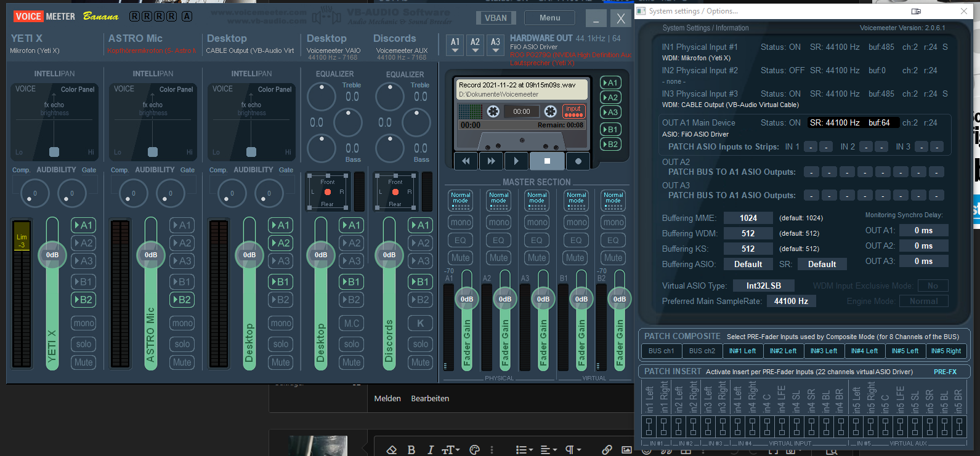Click the Front/Rear pan pad of the Discords strip
The width and height of the screenshot is (980, 456).
[395, 193]
